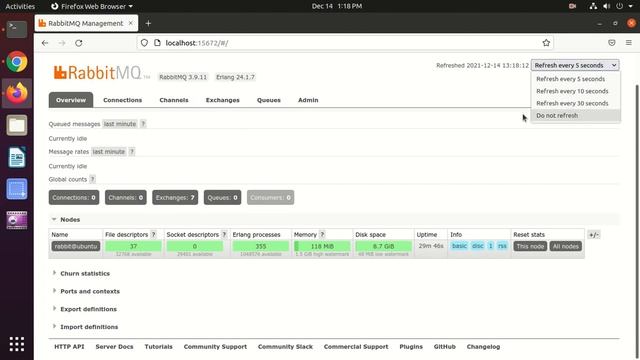Viewport: 640px width, 360px height.
Task: Open the Pocket save icon
Action: point(611,43)
